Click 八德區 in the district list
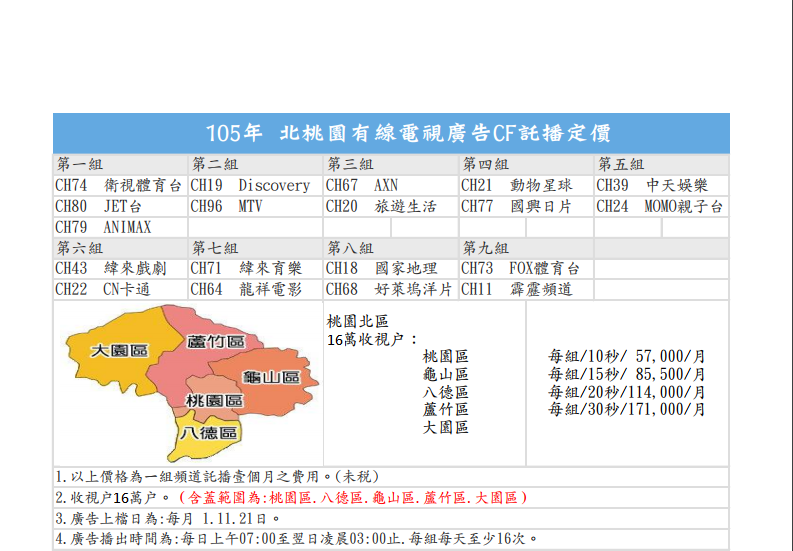 tap(446, 393)
